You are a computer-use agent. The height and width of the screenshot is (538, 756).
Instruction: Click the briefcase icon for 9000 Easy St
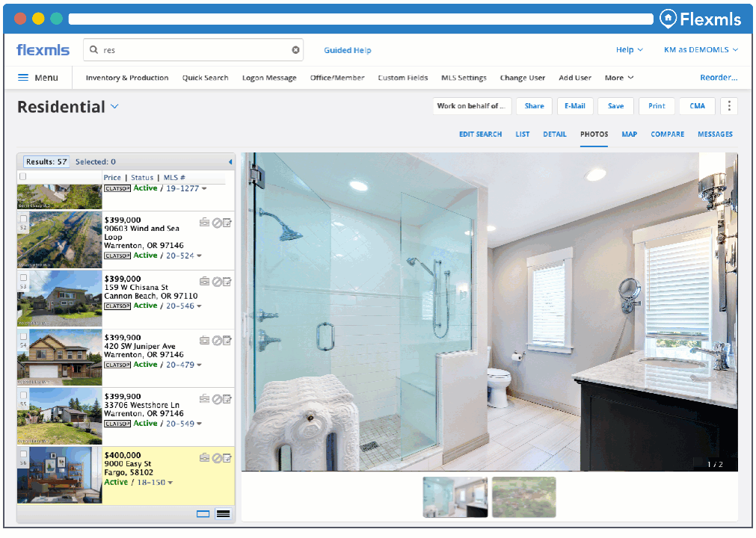click(204, 457)
